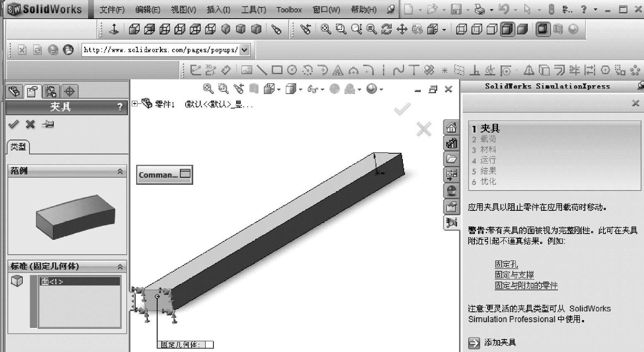
Task: Select step 3 材料 in SimulationXpress list
Action: (x=484, y=149)
